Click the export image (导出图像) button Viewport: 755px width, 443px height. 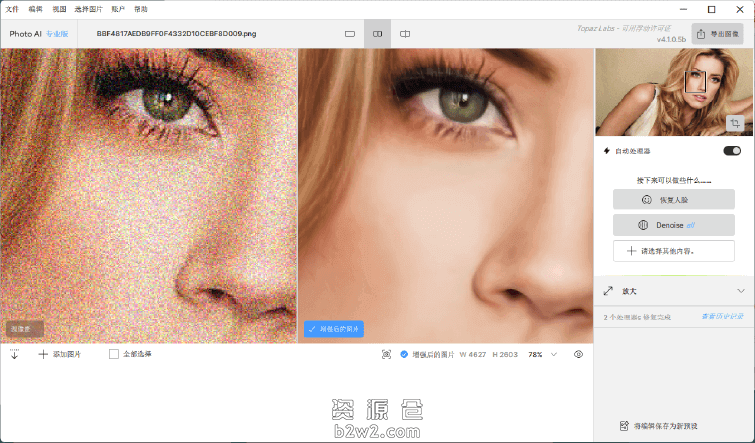pos(718,34)
